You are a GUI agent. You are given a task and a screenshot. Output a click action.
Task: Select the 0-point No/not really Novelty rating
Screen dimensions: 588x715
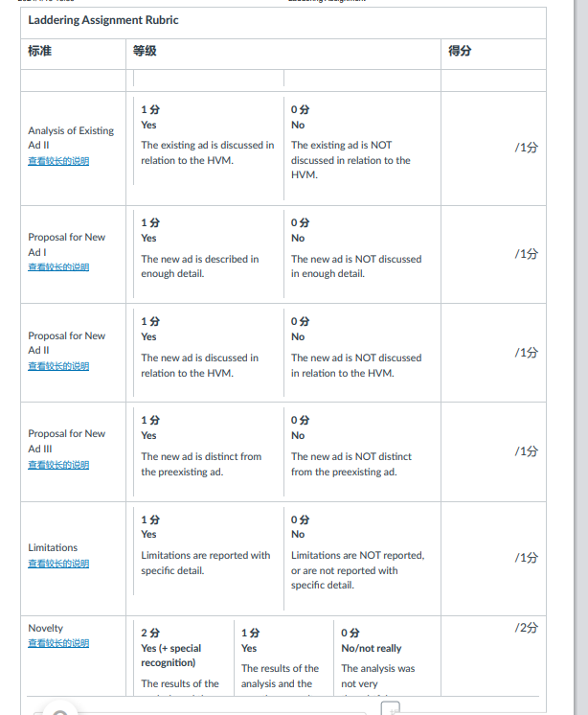tap(387, 658)
